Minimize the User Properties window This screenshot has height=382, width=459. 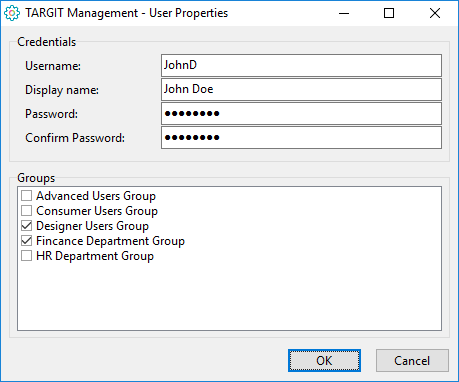click(x=344, y=13)
